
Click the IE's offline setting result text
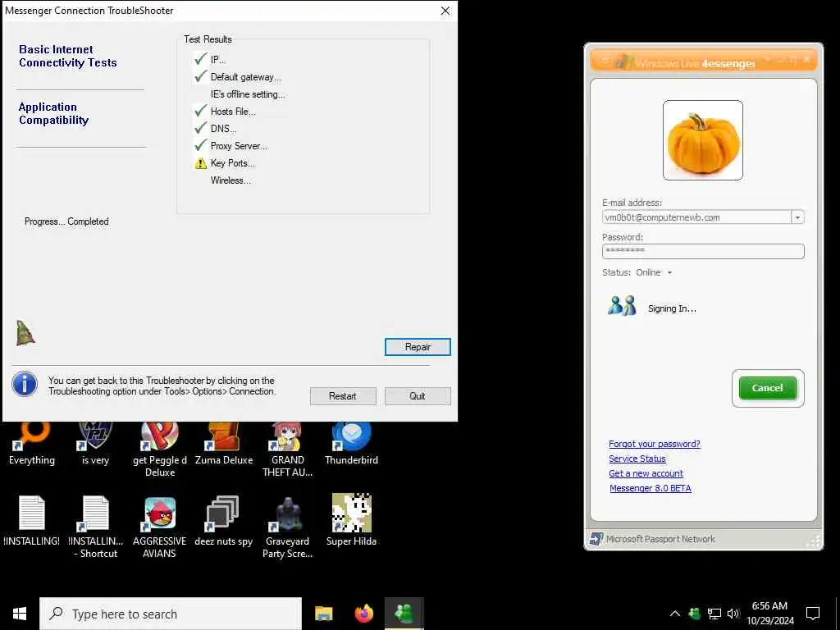pyautogui.click(x=248, y=94)
